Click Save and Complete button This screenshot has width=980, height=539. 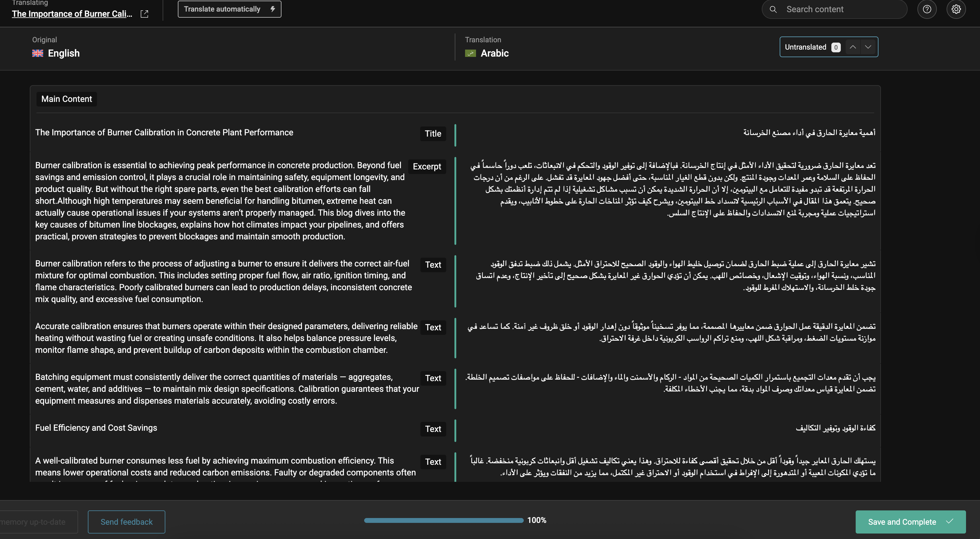click(x=910, y=522)
